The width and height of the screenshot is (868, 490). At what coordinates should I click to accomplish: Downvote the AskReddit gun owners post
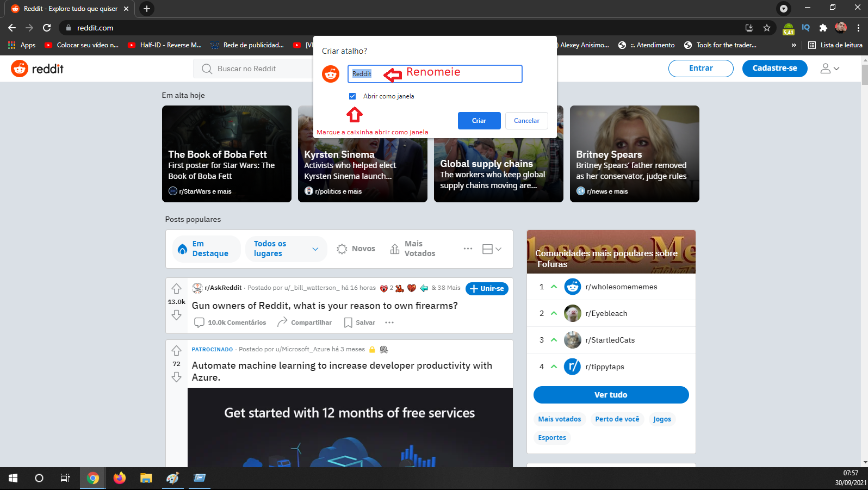coord(176,315)
